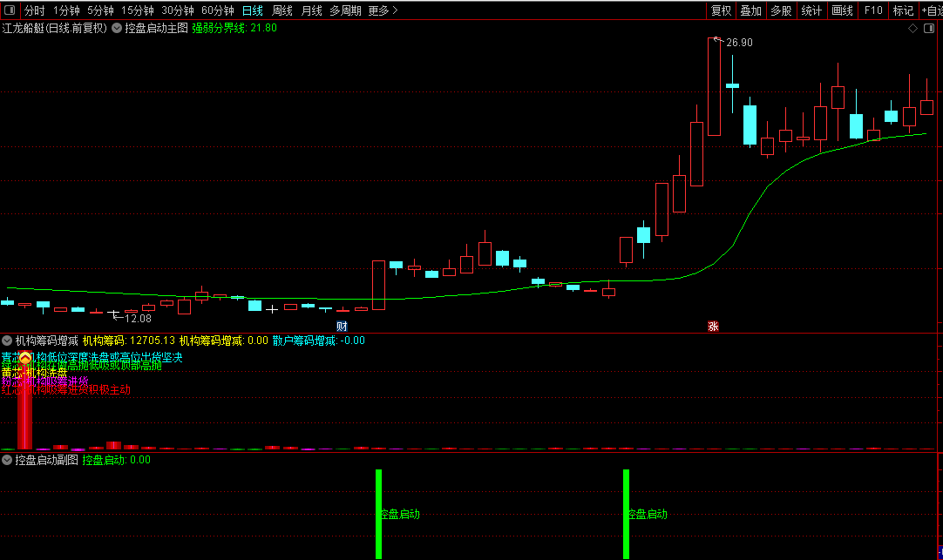This screenshot has width=943, height=560.
Task: Click the 强弱分界线: 21.80 value
Action: 234,28
